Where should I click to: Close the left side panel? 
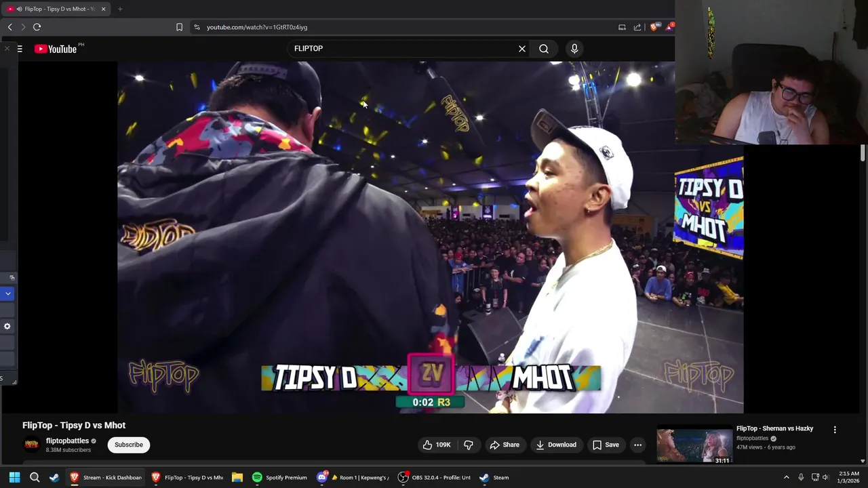(x=7, y=49)
